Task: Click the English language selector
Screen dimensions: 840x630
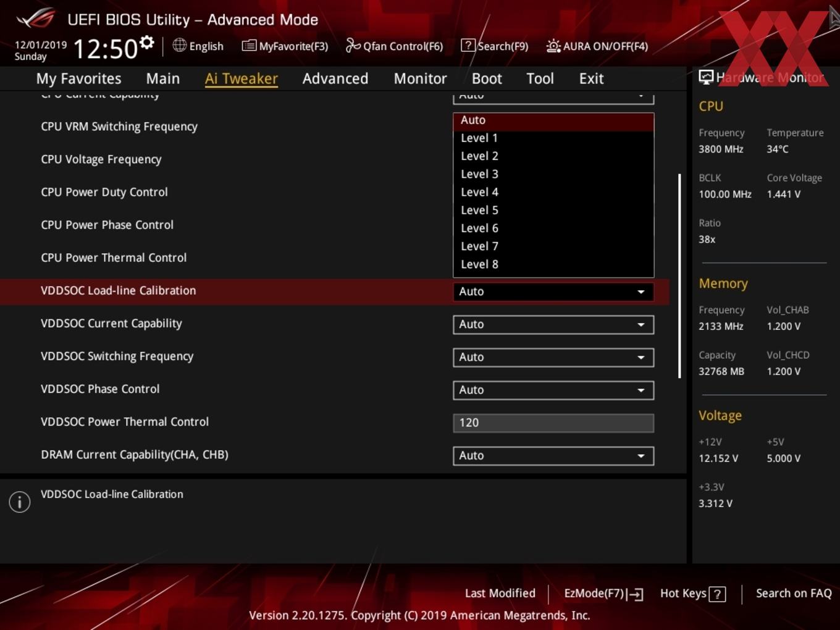Action: (x=198, y=46)
